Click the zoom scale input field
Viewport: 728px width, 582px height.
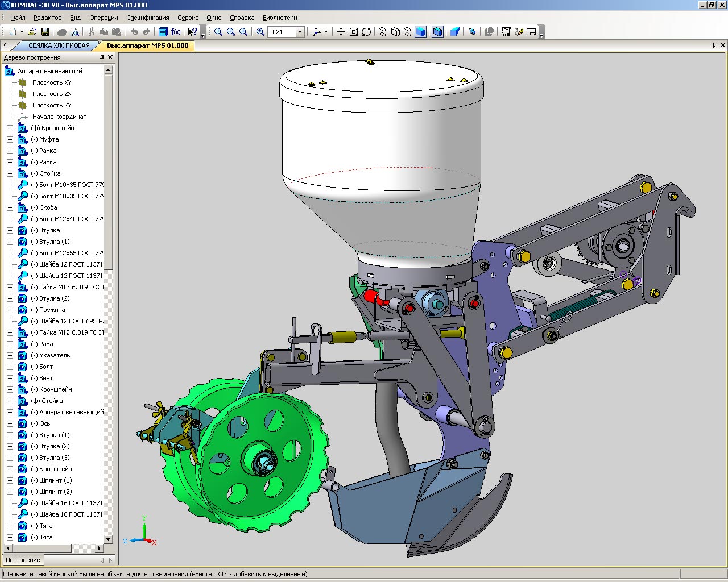coord(282,32)
